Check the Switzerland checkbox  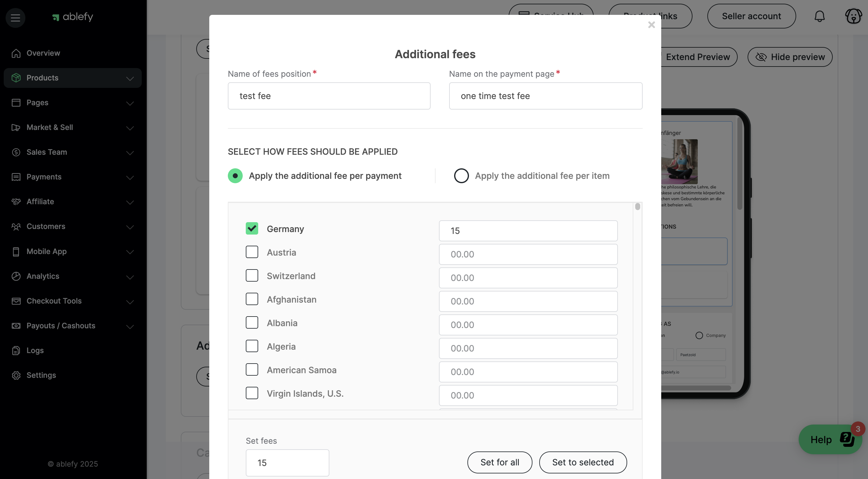tap(252, 275)
